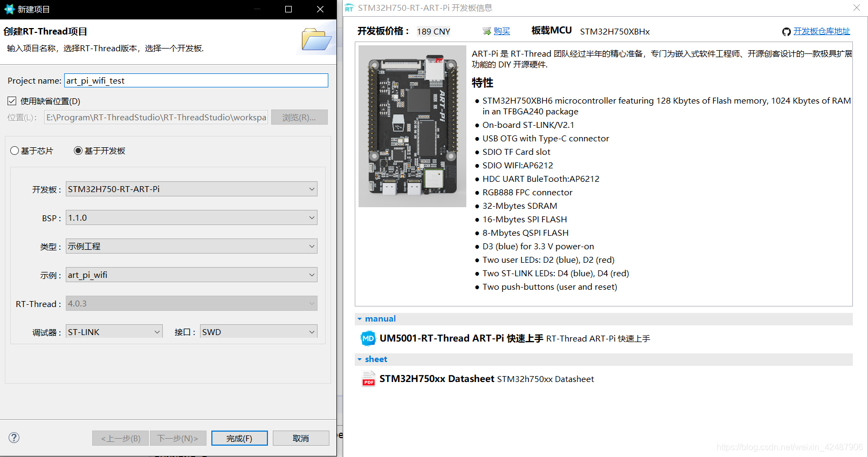Collapse the manual section
Viewport: 868px width, 457px height.
tap(360, 319)
